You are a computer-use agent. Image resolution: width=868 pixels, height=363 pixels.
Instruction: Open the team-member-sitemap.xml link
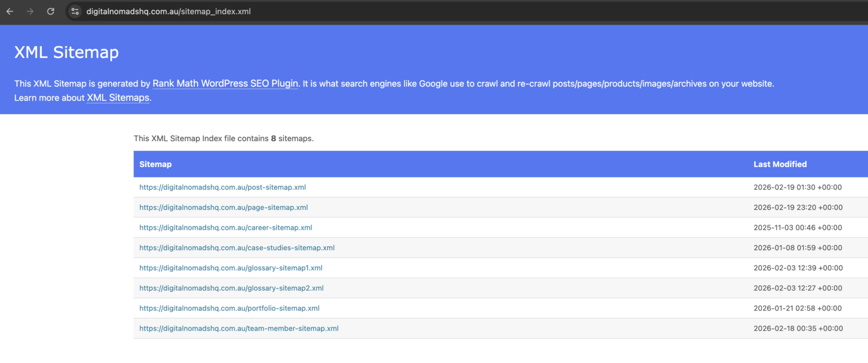tap(239, 328)
